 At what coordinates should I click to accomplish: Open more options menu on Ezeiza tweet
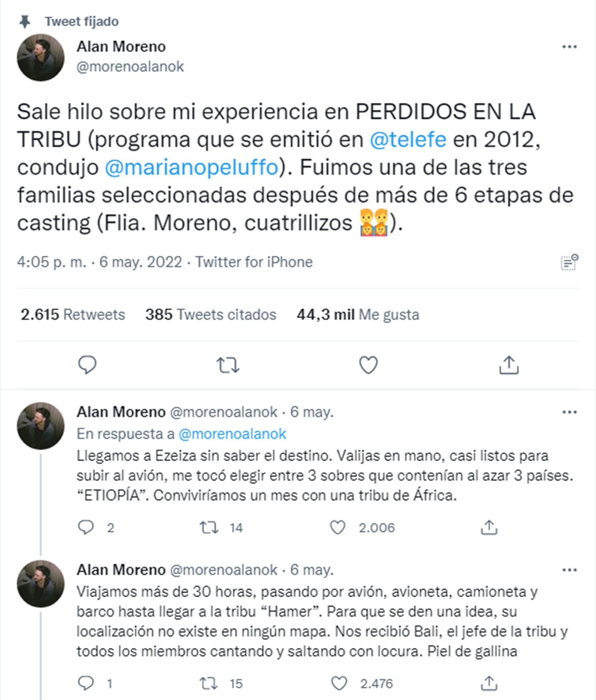click(569, 412)
